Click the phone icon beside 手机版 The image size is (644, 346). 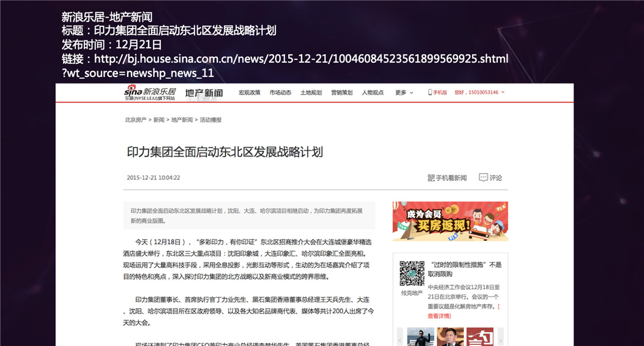click(430, 92)
